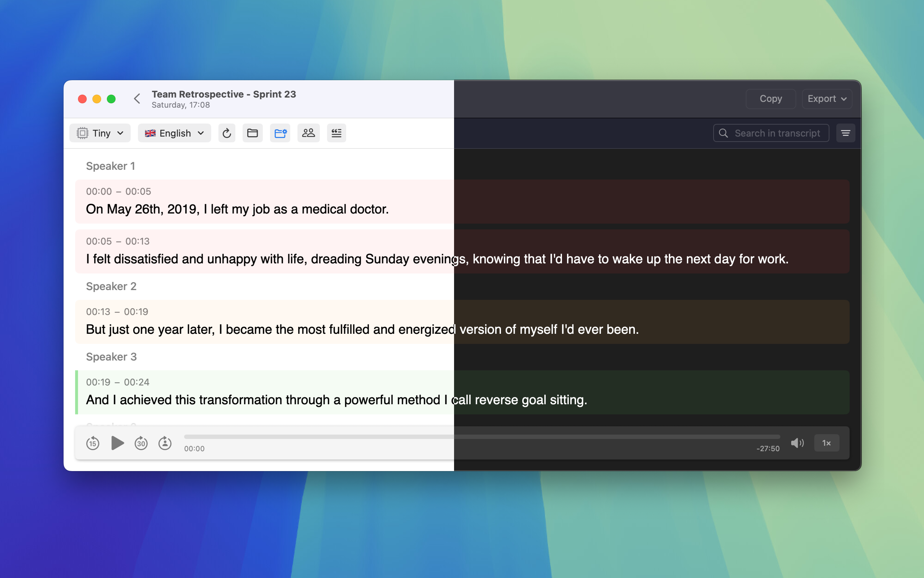The width and height of the screenshot is (924, 578).
Task: Click segment "I felt dissatisfied and unhappy"
Action: click(x=462, y=251)
